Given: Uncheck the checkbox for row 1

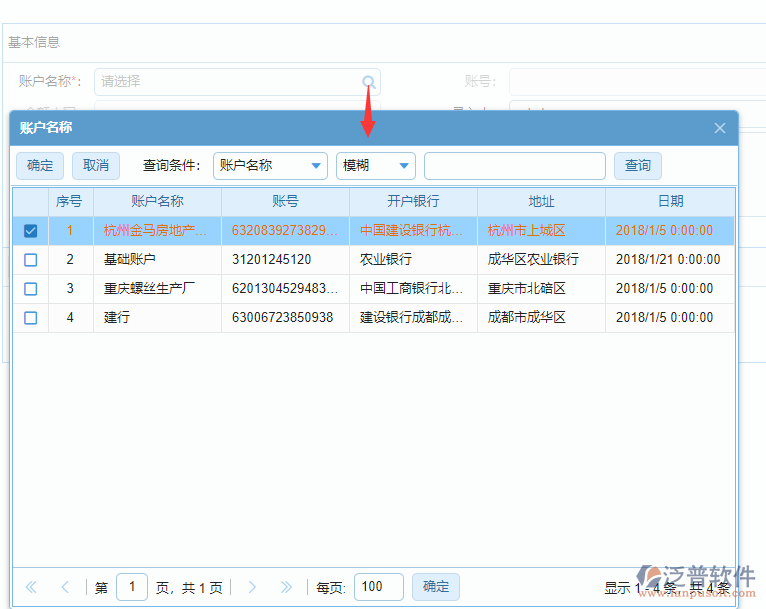Looking at the screenshot, I should [30, 231].
